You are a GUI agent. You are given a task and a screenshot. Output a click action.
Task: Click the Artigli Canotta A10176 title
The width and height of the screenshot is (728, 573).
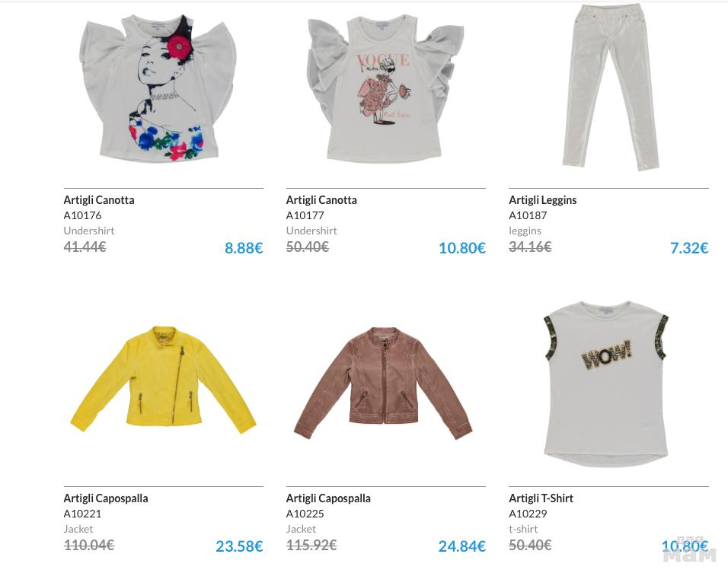99,200
